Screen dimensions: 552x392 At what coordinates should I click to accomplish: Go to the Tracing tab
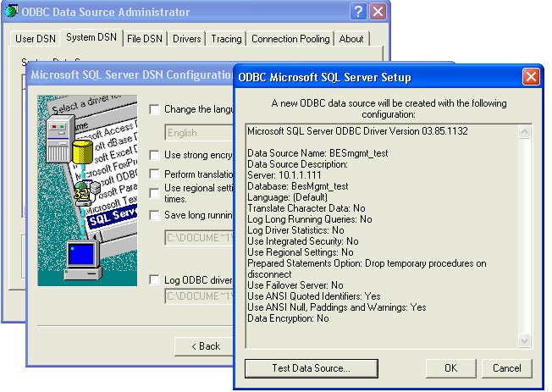point(226,39)
